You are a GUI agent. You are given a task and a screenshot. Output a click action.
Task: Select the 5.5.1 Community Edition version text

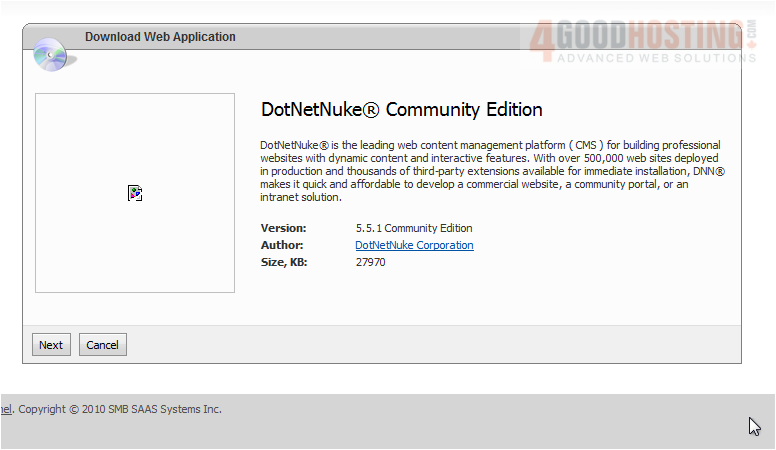pos(414,228)
